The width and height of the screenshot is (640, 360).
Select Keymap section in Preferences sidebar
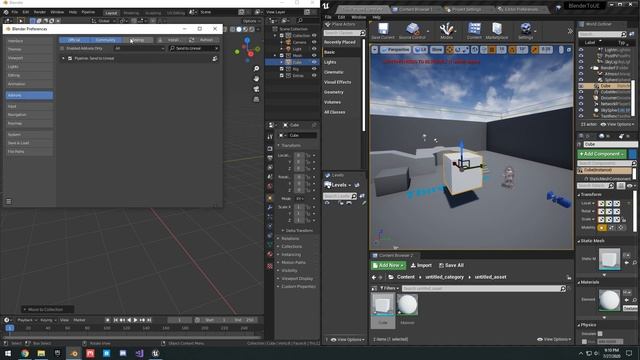coord(29,123)
